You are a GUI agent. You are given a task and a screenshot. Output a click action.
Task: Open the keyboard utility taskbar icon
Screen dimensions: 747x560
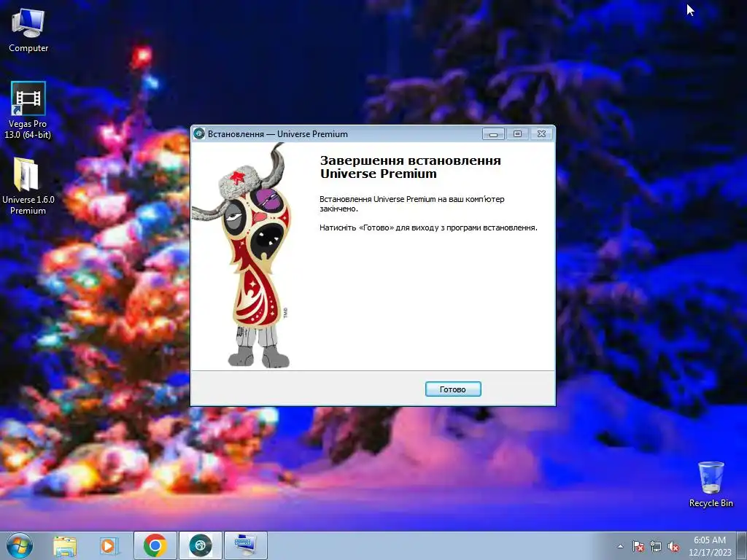pyautogui.click(x=245, y=545)
